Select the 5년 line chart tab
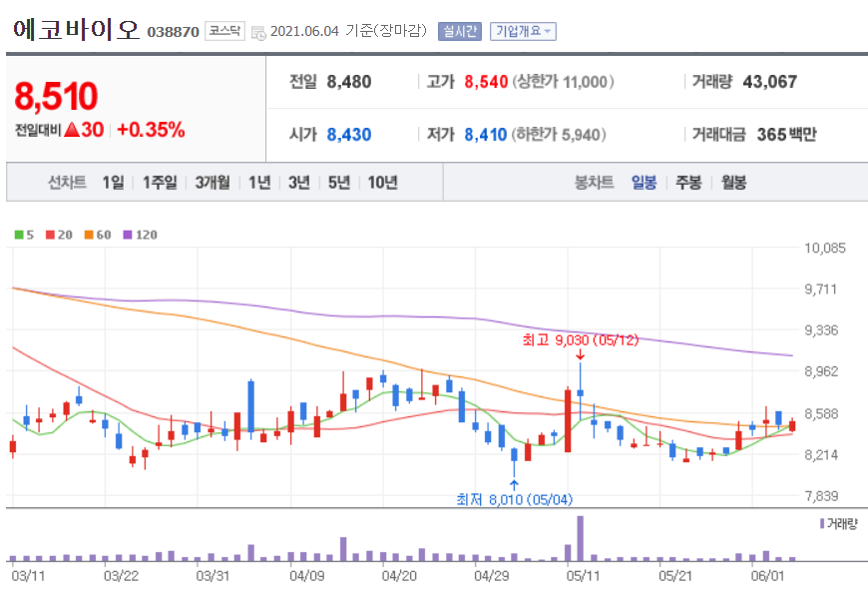The width and height of the screenshot is (868, 595). click(x=339, y=183)
